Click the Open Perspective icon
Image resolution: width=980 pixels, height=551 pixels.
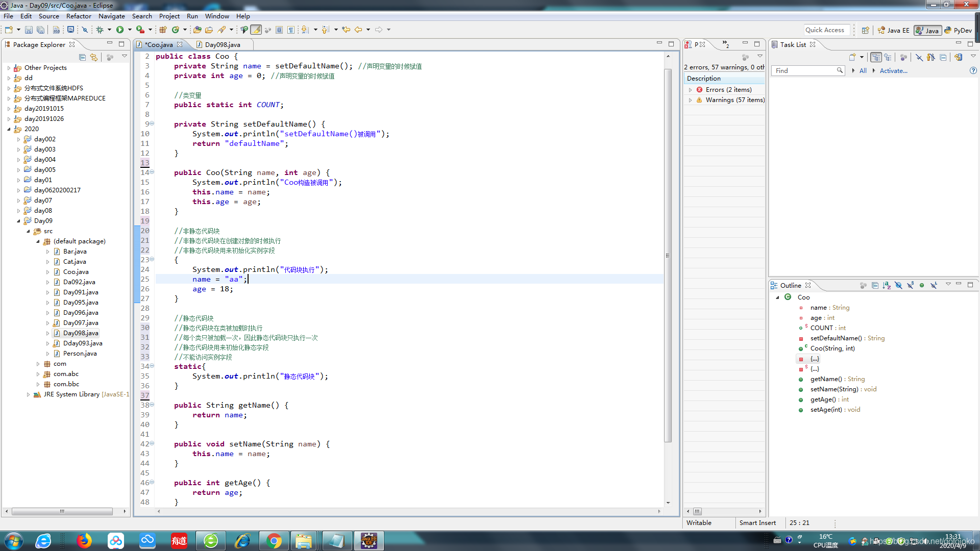click(x=865, y=30)
